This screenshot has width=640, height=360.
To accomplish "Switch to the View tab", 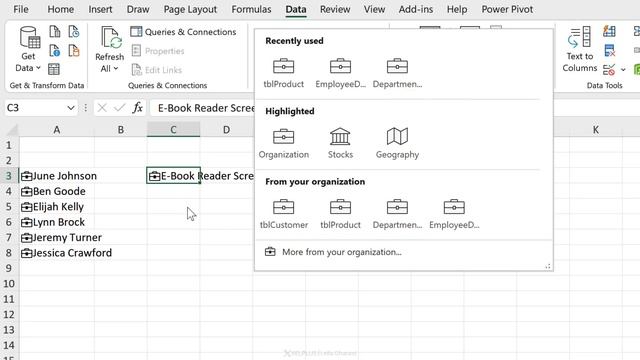I will 374,9.
